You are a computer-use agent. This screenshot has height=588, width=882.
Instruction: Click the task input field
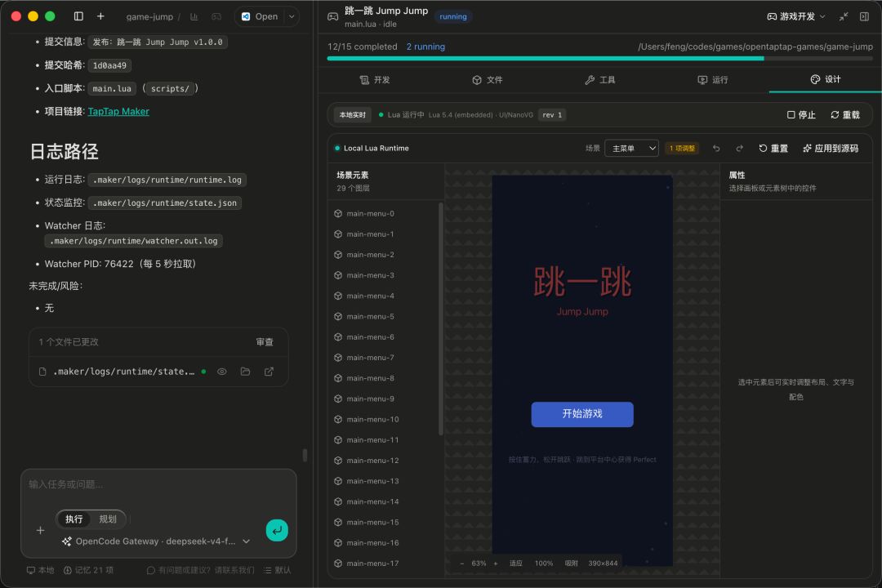(x=158, y=484)
